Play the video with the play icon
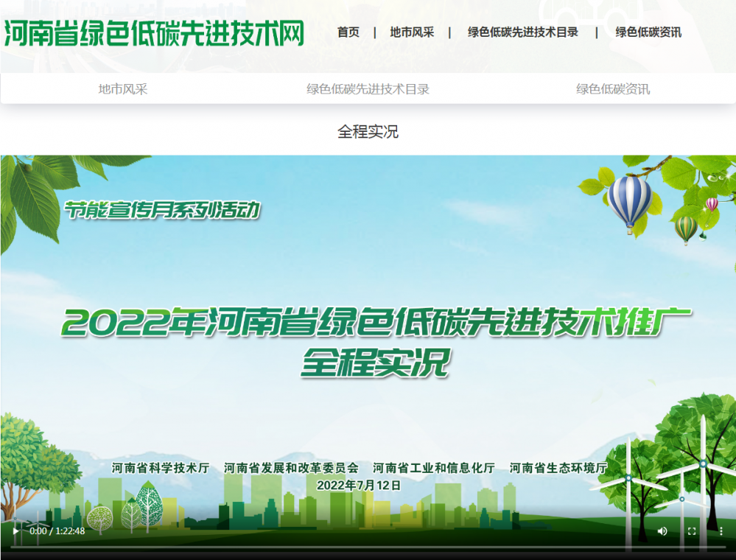 click(15, 531)
